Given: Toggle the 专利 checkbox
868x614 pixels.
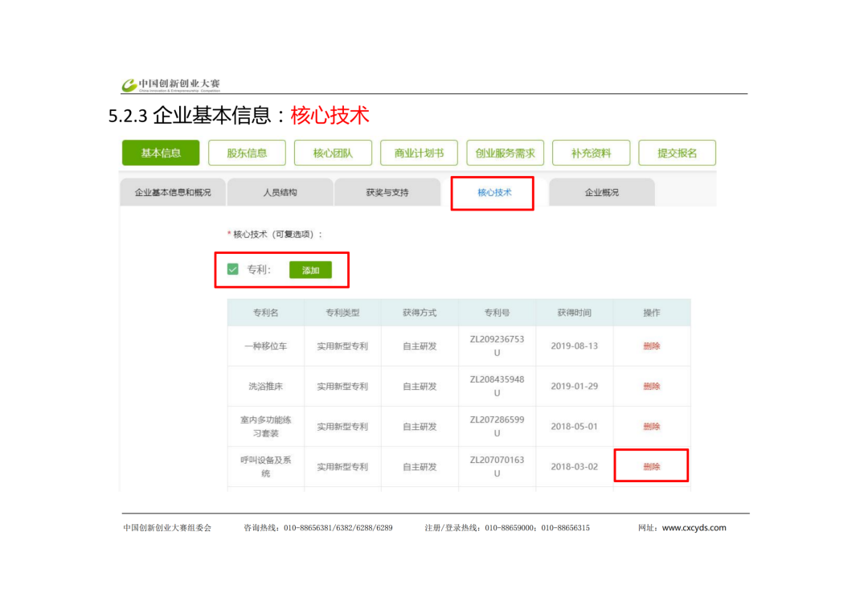Looking at the screenshot, I should click(x=233, y=270).
